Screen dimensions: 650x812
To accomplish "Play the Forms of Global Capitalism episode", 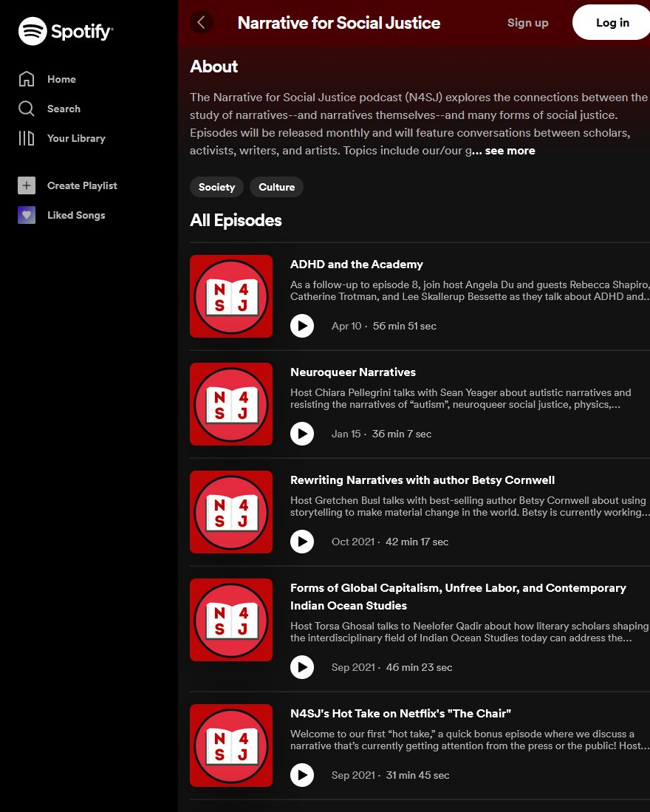I will (x=302, y=667).
